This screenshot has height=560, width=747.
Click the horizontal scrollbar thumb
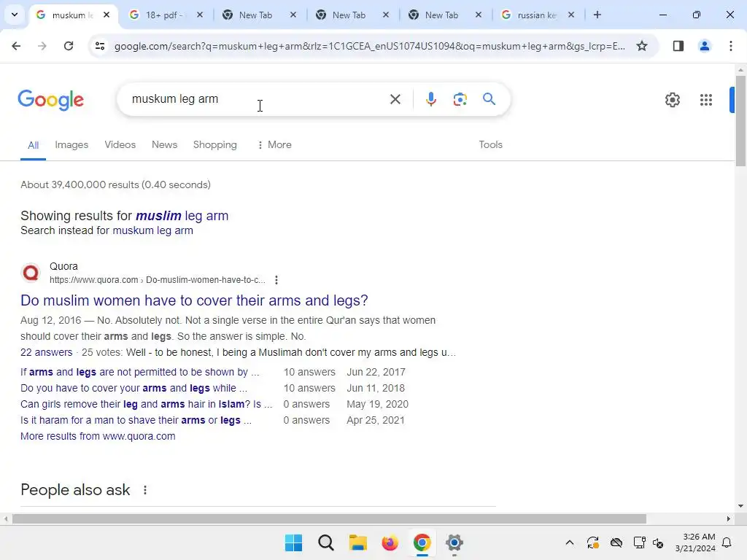[329, 519]
